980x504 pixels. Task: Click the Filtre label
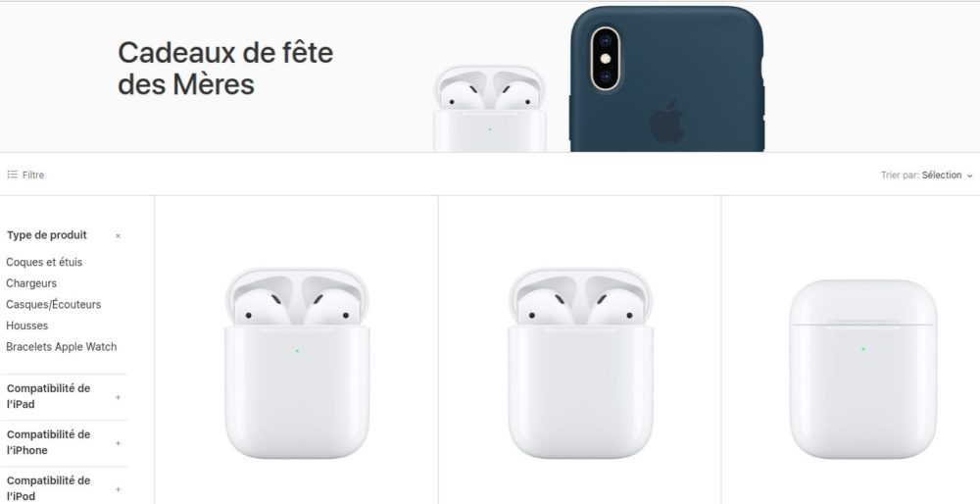[33, 176]
